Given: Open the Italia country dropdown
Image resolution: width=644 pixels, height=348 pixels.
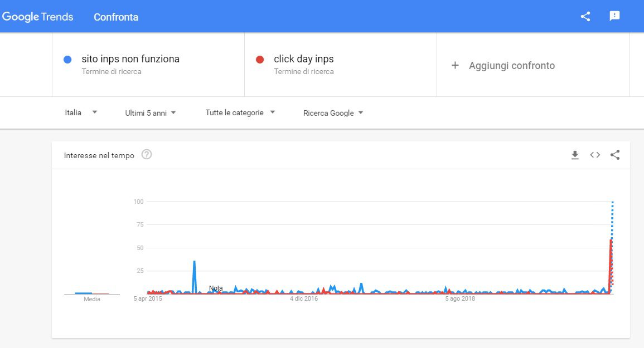Looking at the screenshot, I should (81, 112).
